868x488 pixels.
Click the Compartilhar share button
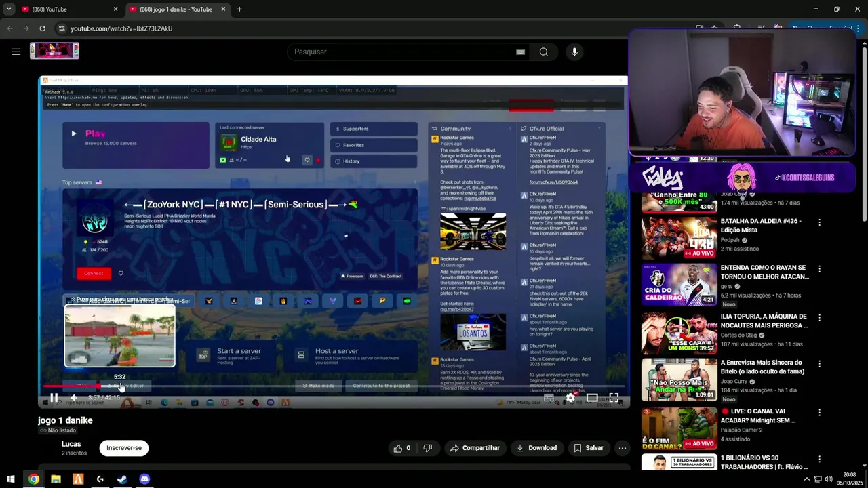[x=475, y=448]
